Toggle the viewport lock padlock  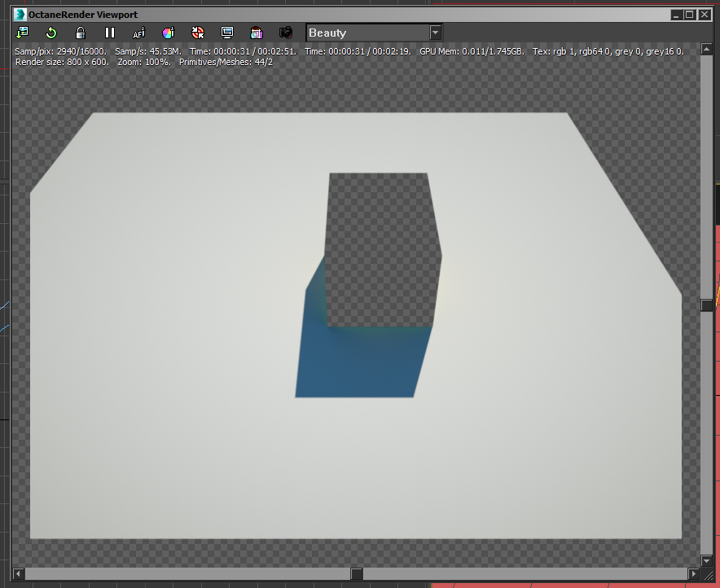point(80,33)
